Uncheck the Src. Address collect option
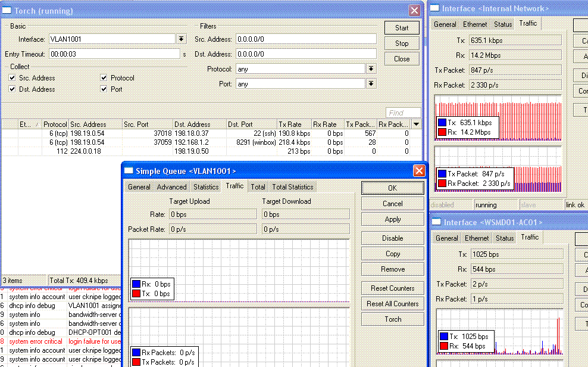Viewport: 588px width, 367px height. tap(13, 77)
